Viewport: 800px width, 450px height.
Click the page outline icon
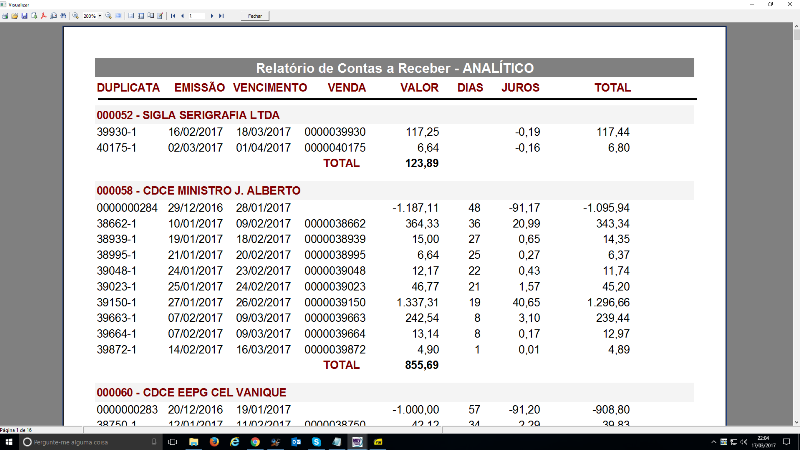pyautogui.click(x=131, y=16)
